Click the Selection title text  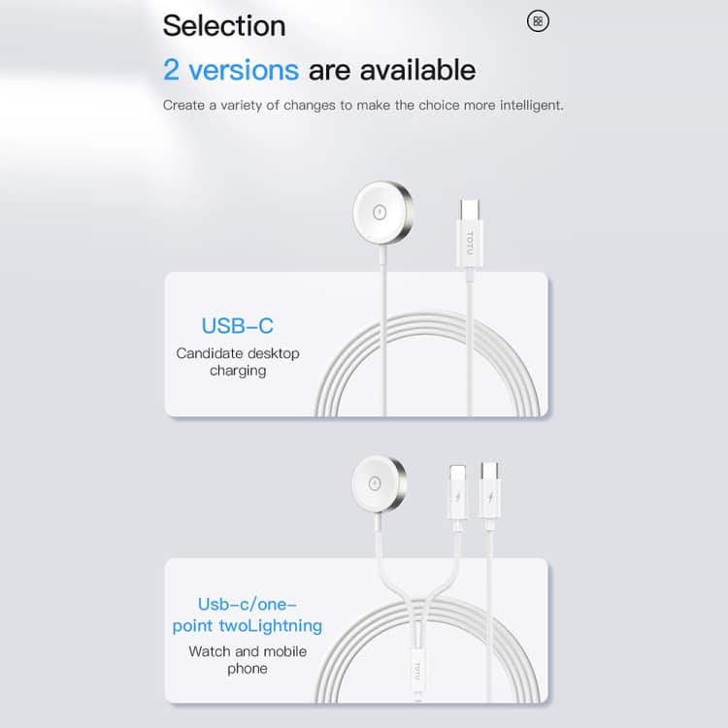224,25
